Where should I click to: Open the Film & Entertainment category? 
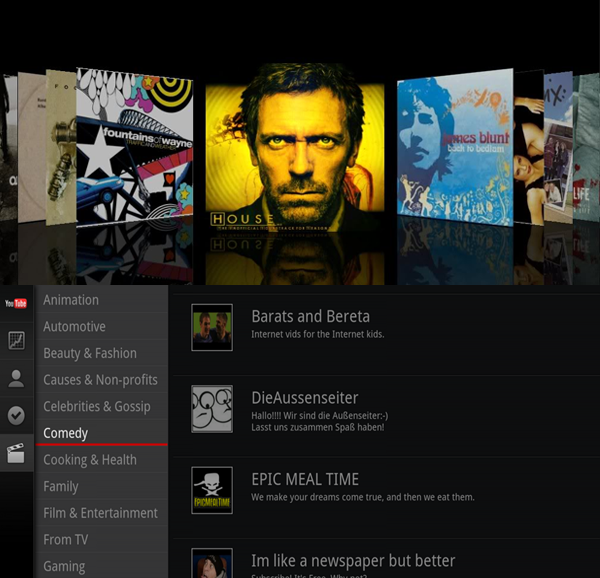pos(101,513)
